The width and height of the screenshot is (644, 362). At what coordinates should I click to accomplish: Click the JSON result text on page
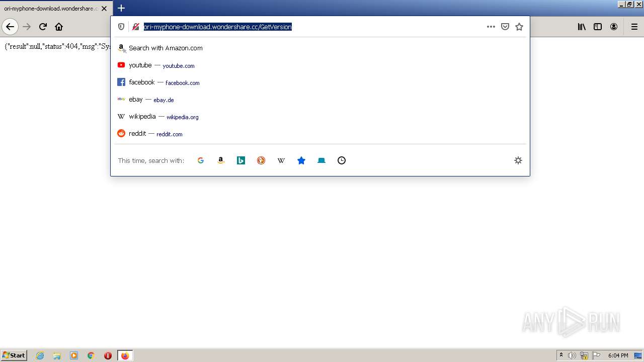click(57, 46)
